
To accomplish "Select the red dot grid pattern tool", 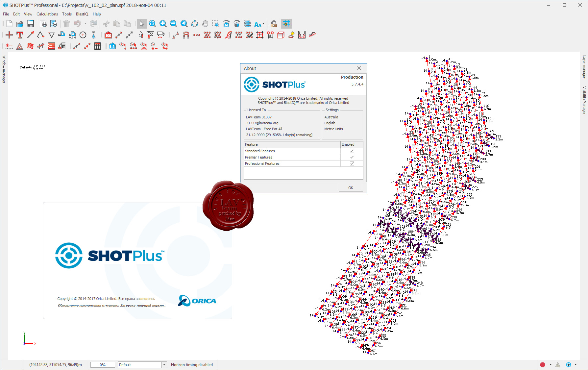I will 207,35.
